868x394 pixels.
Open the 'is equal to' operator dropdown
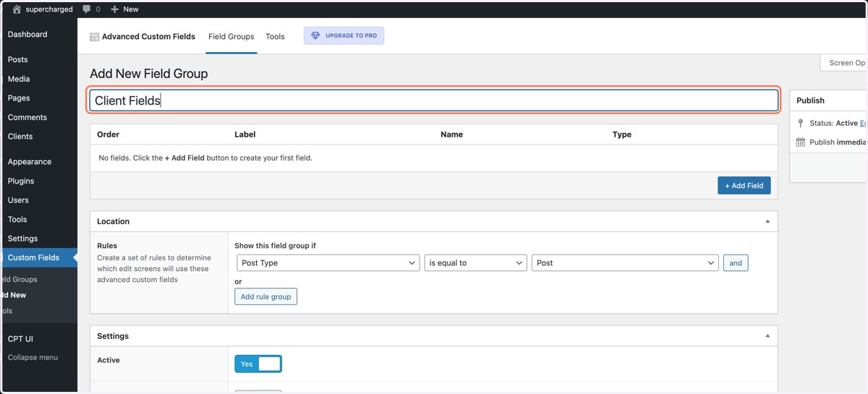point(475,263)
